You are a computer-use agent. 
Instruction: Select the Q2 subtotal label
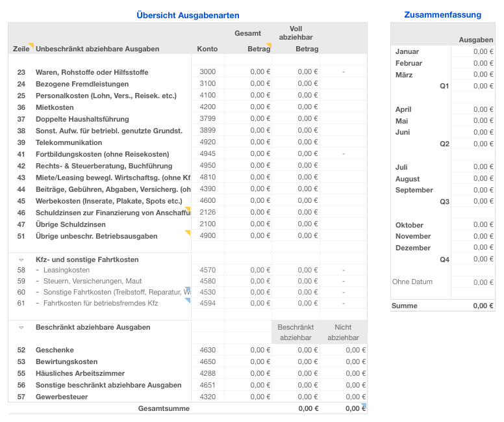coord(444,144)
